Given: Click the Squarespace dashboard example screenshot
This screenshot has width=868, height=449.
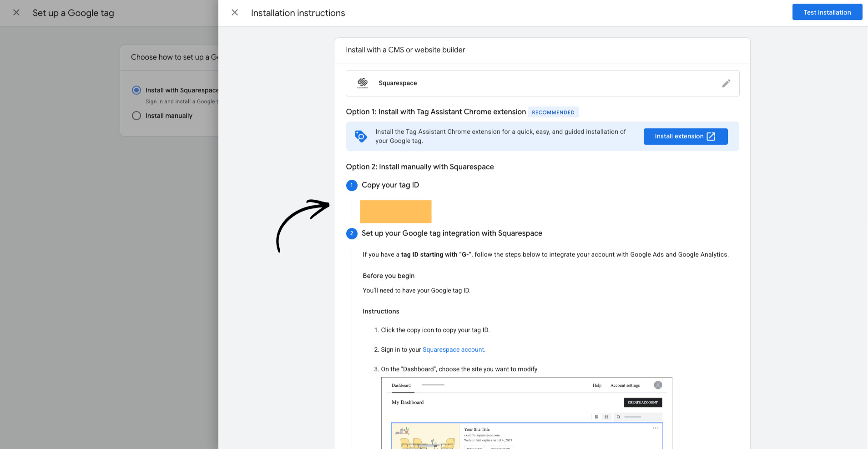Looking at the screenshot, I should click(527, 413).
